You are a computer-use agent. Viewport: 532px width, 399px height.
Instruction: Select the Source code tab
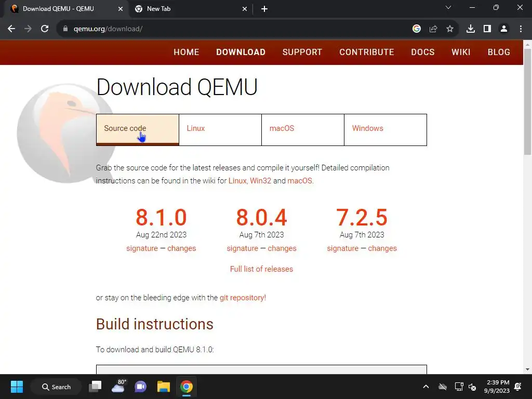click(x=137, y=129)
